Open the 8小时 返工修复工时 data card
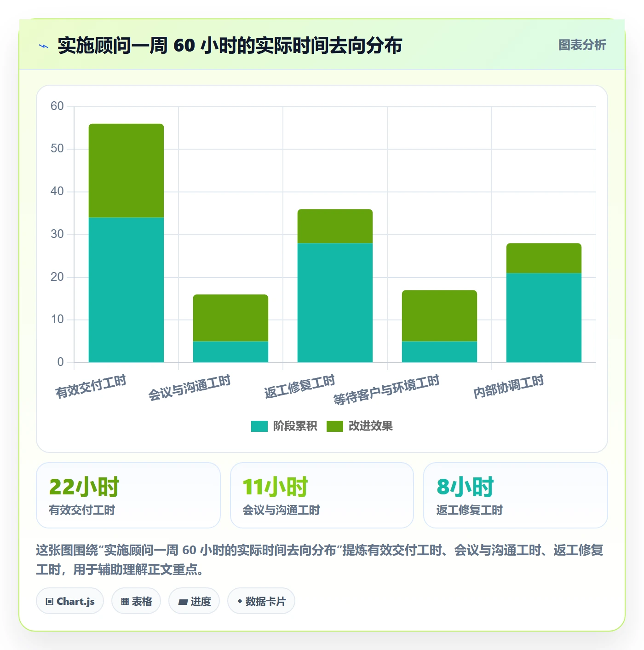The image size is (644, 650). tap(516, 495)
